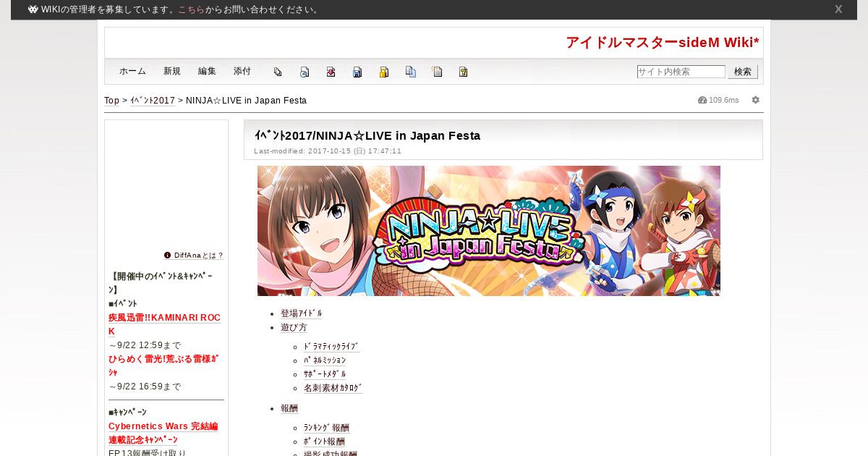Open the settings gear next to load time
The height and width of the screenshot is (456, 868).
point(756,100)
